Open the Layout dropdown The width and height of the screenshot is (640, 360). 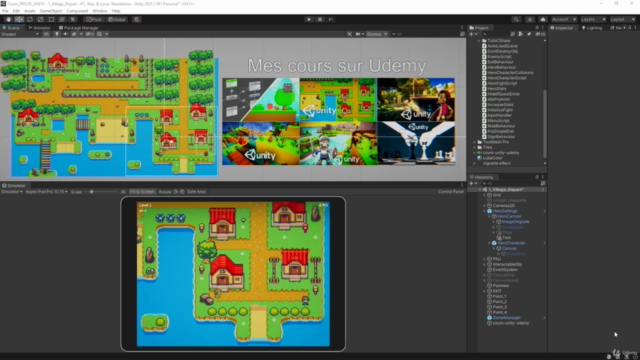pyautogui.click(x=622, y=19)
